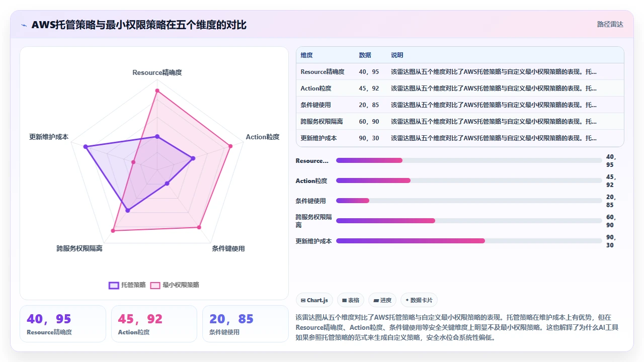Open the 20，85 条件键使用 data card

(x=245, y=324)
